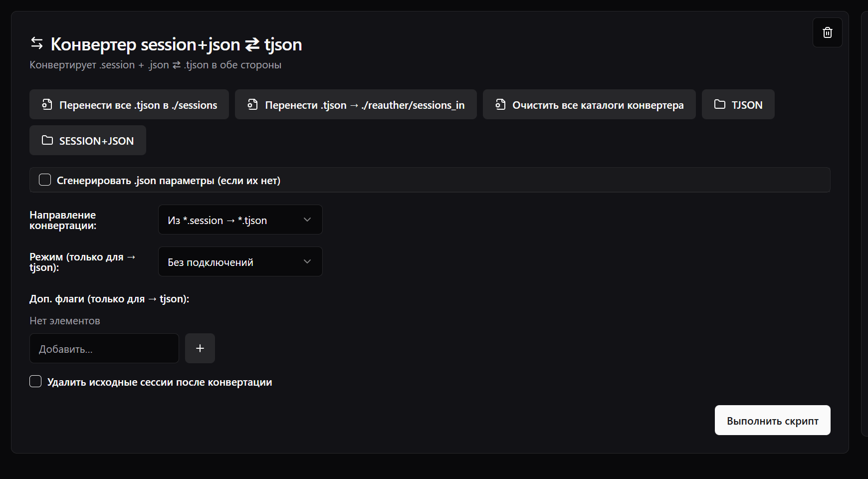Click the 'Нет элементов' placeholder text
Screen dimensions: 868x479
65,321
